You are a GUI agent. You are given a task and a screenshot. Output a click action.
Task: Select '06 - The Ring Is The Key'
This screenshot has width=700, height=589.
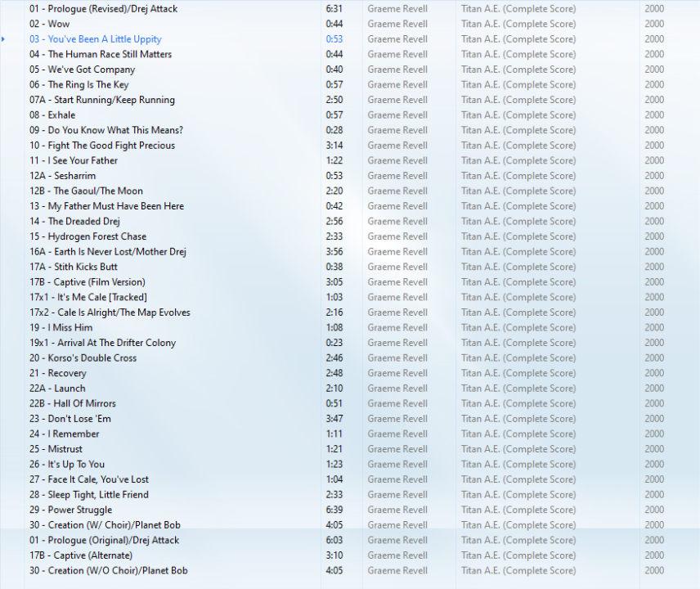(79, 85)
